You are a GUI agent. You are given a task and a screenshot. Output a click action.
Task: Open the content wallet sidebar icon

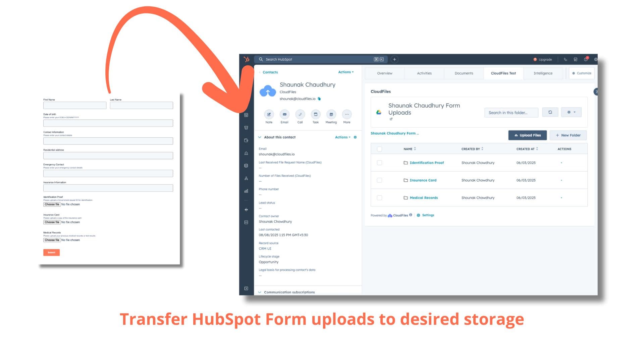pos(246,140)
